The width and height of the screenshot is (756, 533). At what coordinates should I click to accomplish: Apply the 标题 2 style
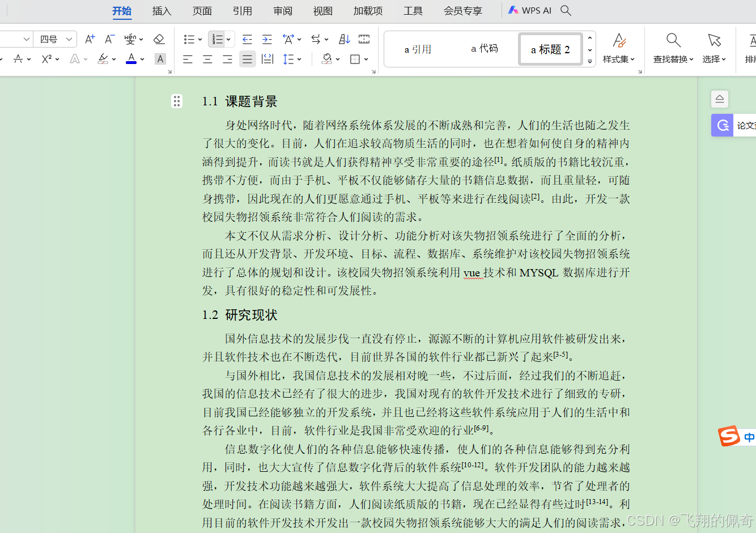pyautogui.click(x=550, y=49)
